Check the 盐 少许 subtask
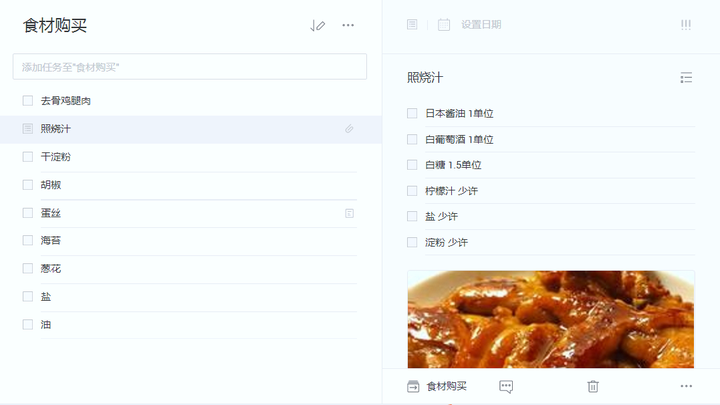The image size is (720, 405). point(412,216)
